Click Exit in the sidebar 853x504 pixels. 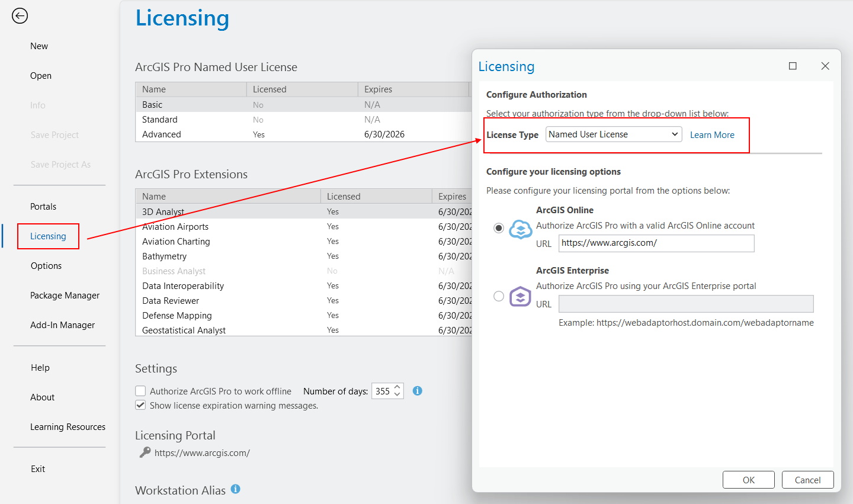click(38, 469)
